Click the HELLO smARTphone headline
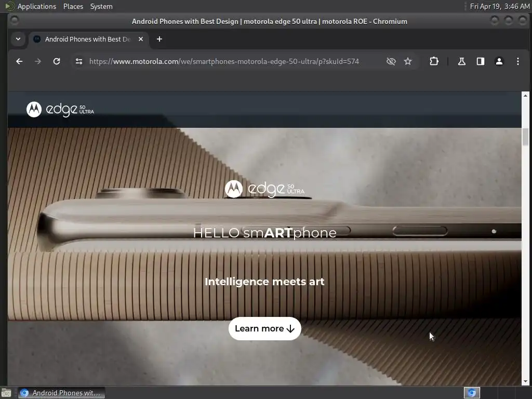The width and height of the screenshot is (532, 399). point(264,233)
